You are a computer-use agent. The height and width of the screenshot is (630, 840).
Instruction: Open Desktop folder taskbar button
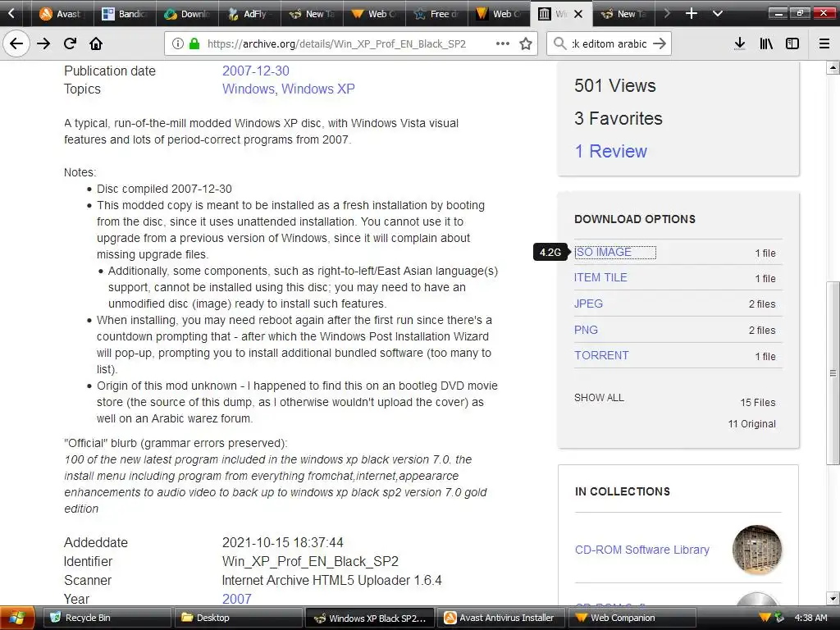(239, 619)
